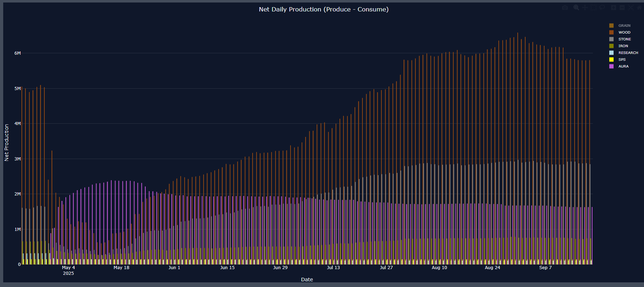Image resolution: width=644 pixels, height=287 pixels.
Task: Autoscale the chart axes
Action: pos(631,8)
